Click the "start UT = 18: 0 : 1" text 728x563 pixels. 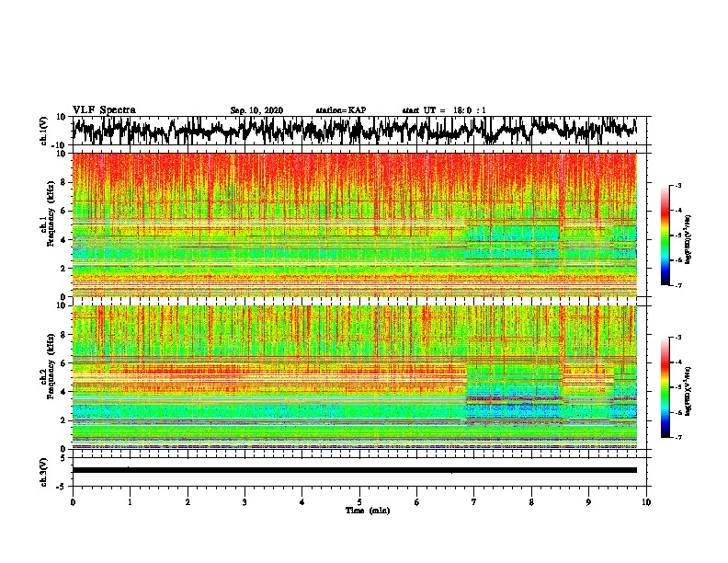[444, 110]
